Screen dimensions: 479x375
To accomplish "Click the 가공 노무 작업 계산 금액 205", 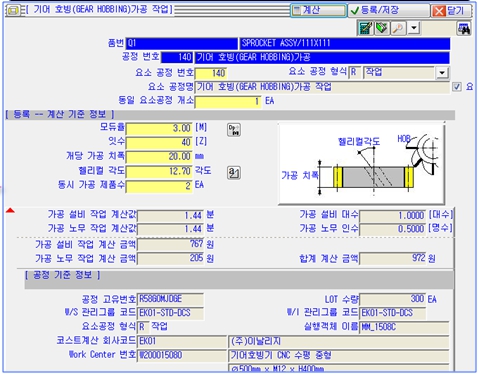I will click(x=171, y=258).
